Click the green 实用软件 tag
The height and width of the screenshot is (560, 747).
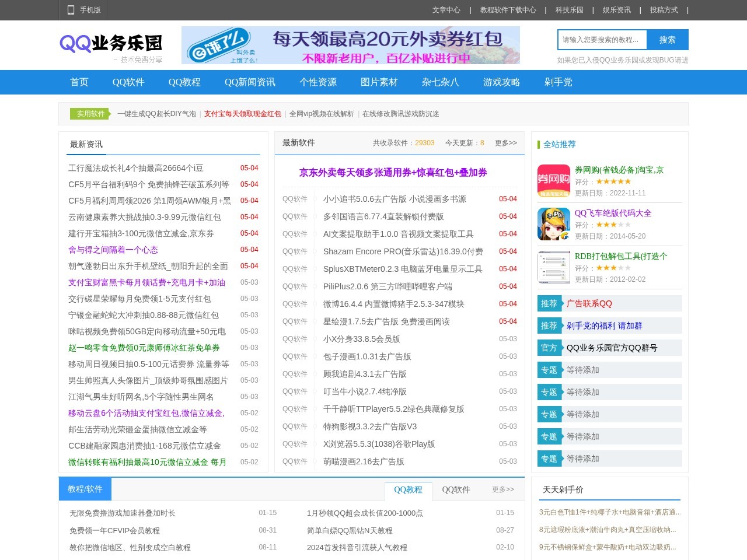point(90,114)
